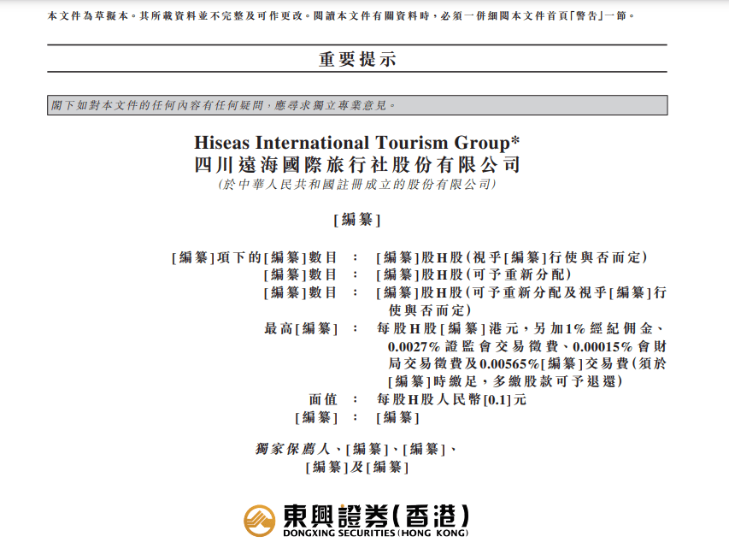Click the label 面值
The height and width of the screenshot is (560, 729).
323,399
